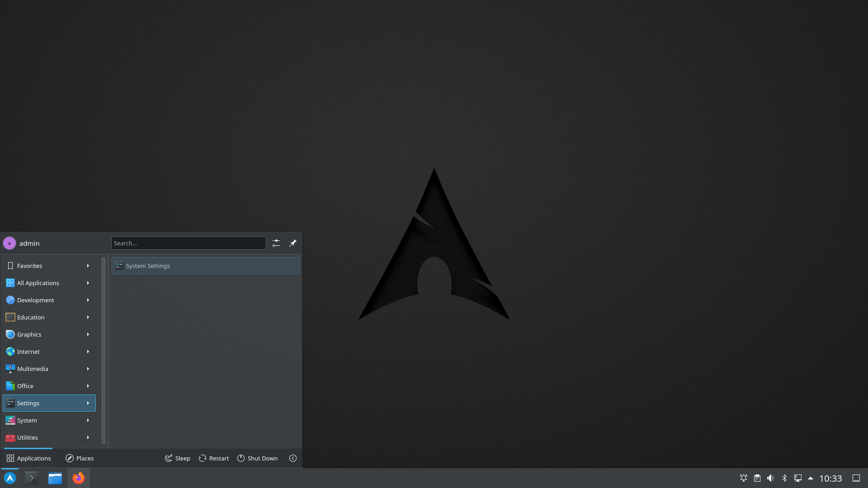Toggle the pin to keep menu open

tap(293, 243)
